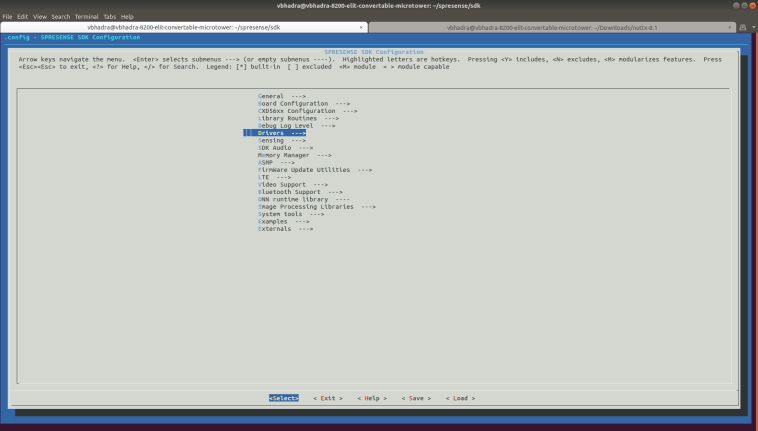The image size is (758, 431).
Task: Enter the General submenu
Action: coord(281,96)
